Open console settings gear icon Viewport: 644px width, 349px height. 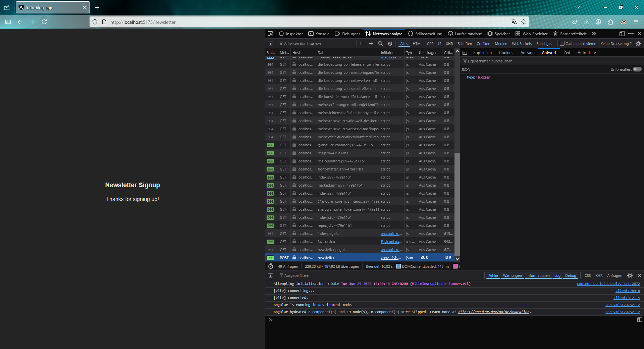(x=630, y=276)
